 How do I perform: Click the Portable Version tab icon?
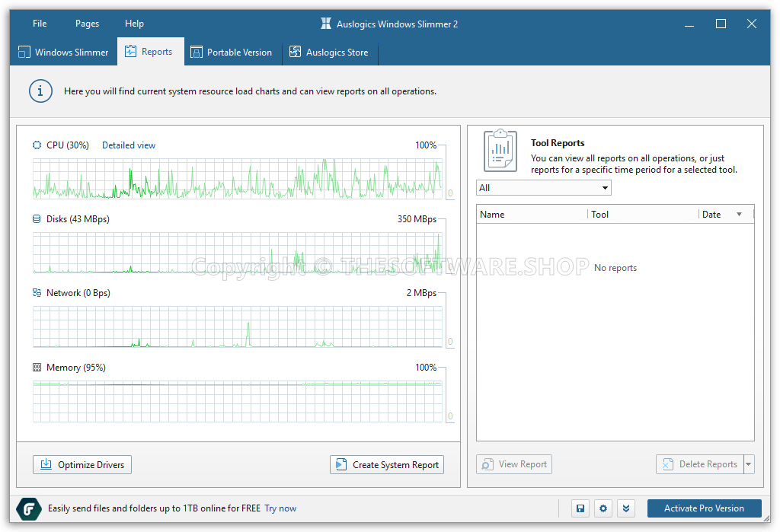tap(196, 52)
